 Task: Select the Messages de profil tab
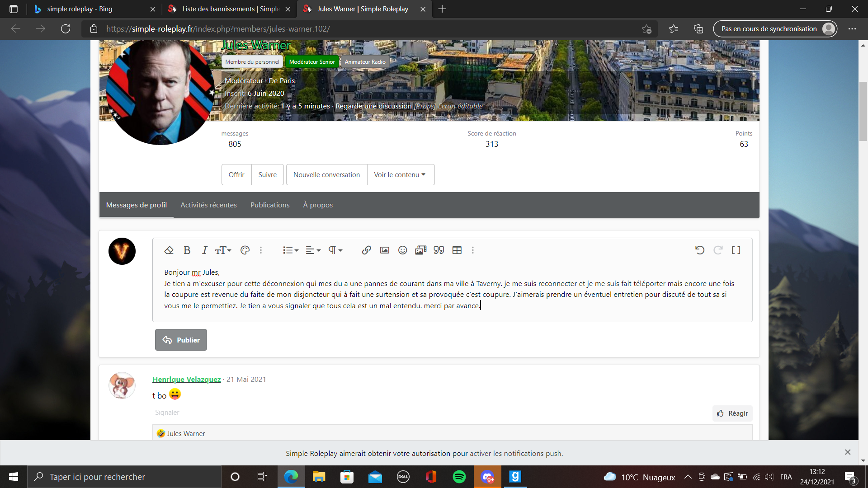pyautogui.click(x=137, y=205)
